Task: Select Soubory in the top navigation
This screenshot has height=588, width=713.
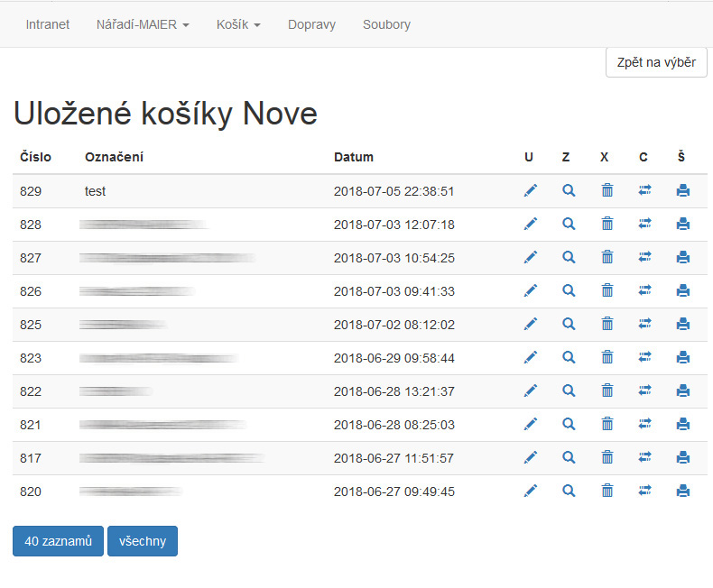Action: [x=386, y=24]
